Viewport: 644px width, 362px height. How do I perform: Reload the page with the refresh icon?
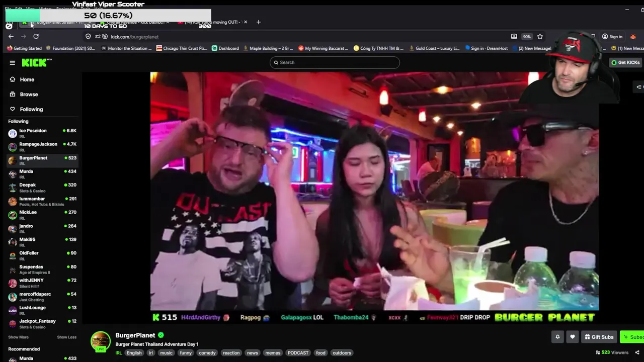tap(36, 37)
